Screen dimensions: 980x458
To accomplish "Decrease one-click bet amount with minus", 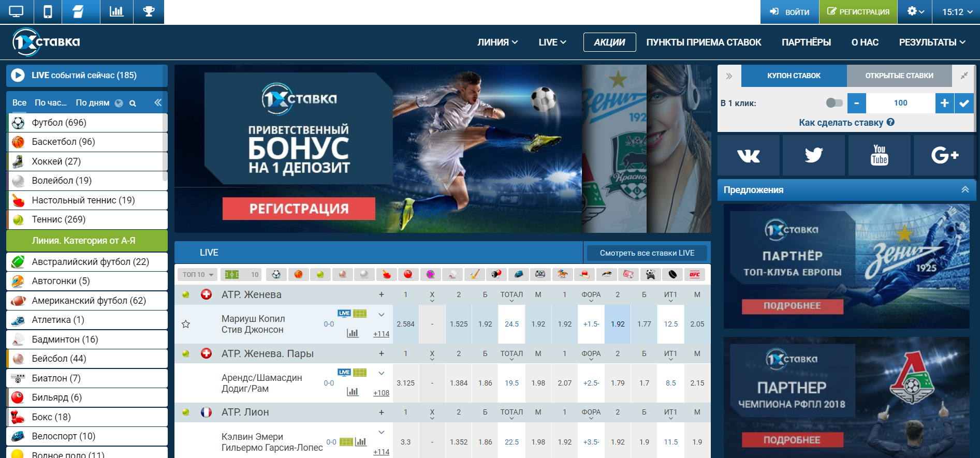I will [857, 103].
